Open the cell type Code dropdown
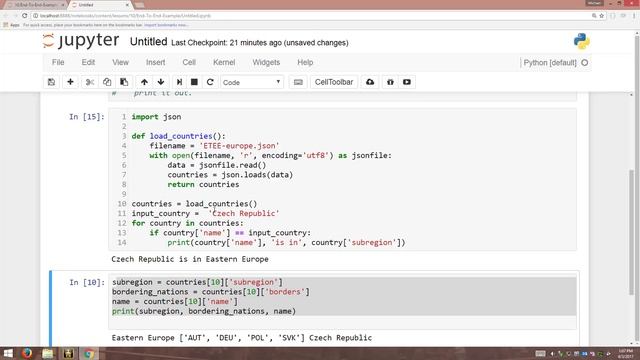This screenshot has width=640, height=360. tap(252, 82)
